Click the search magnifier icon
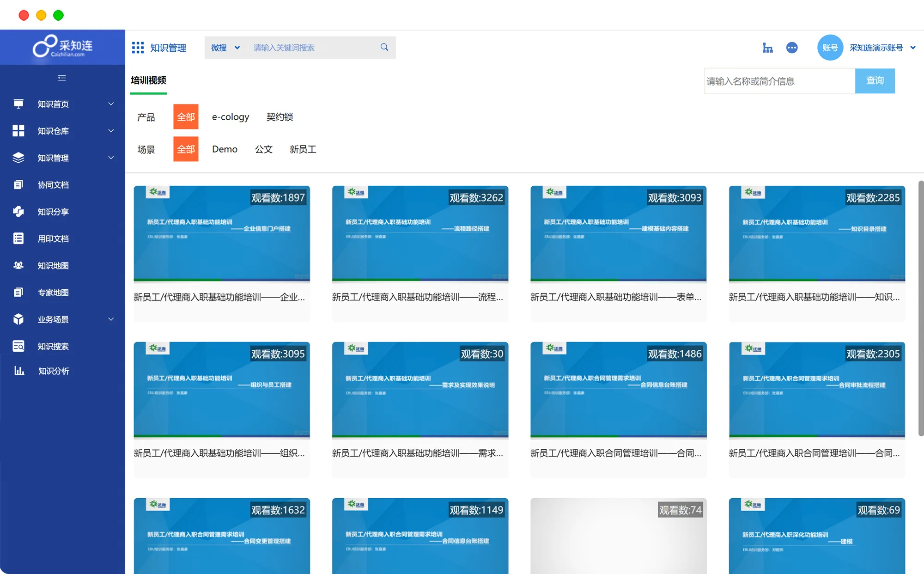Screen dimensions: 924x574 [384, 47]
